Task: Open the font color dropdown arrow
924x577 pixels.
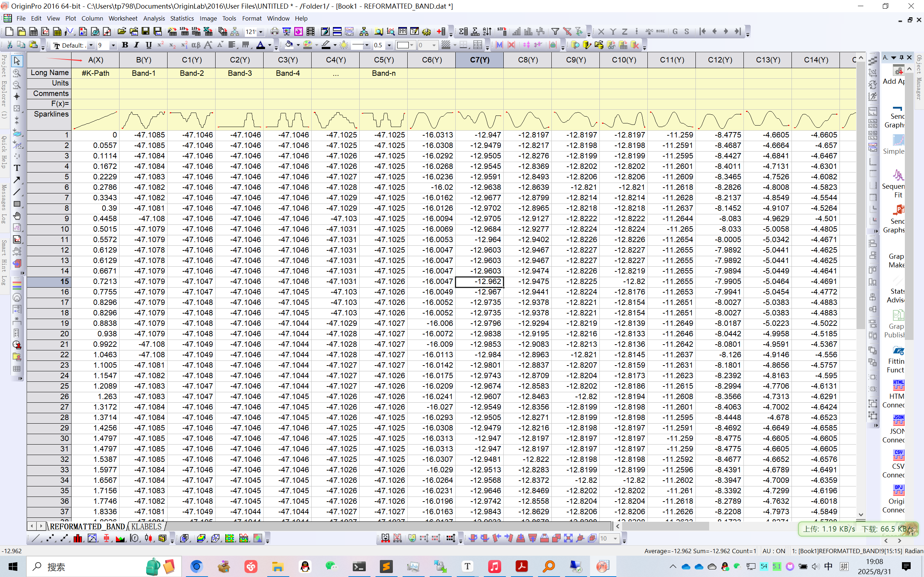Action: coord(270,45)
